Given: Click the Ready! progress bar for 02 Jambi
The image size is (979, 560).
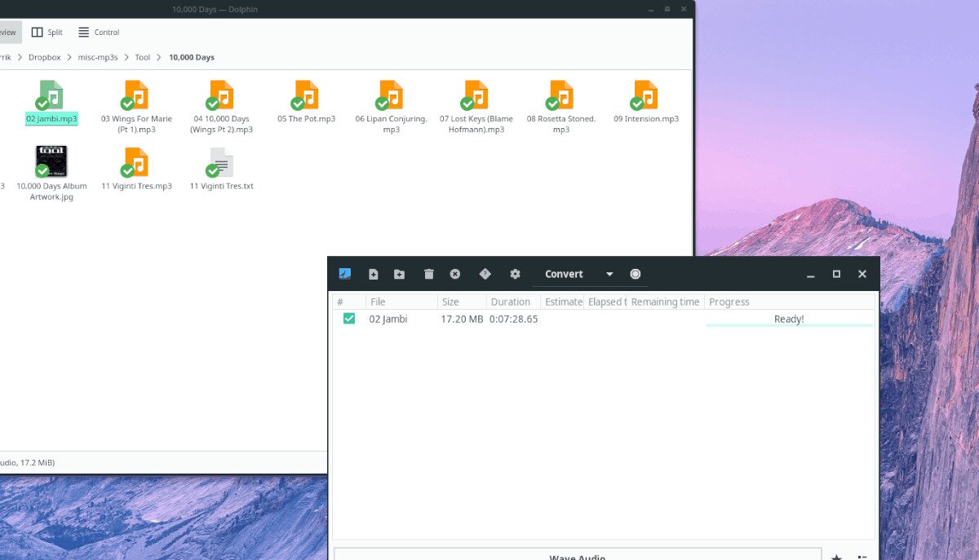Looking at the screenshot, I should [788, 320].
